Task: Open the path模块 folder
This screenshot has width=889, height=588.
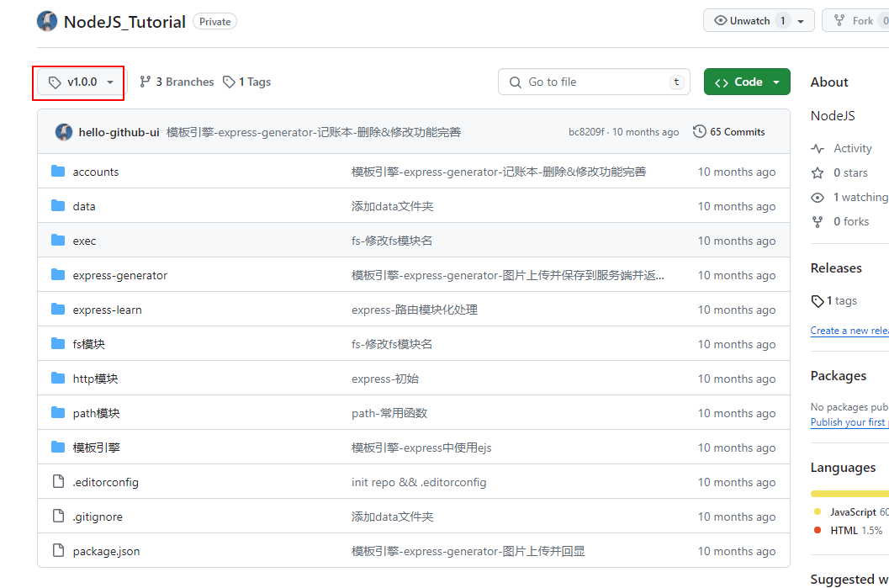Action: (x=97, y=413)
